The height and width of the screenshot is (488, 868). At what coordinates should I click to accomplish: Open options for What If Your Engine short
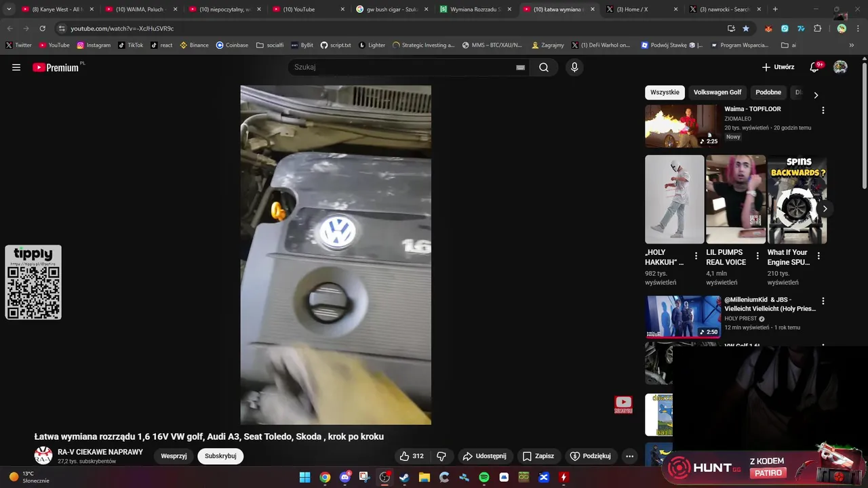click(818, 256)
